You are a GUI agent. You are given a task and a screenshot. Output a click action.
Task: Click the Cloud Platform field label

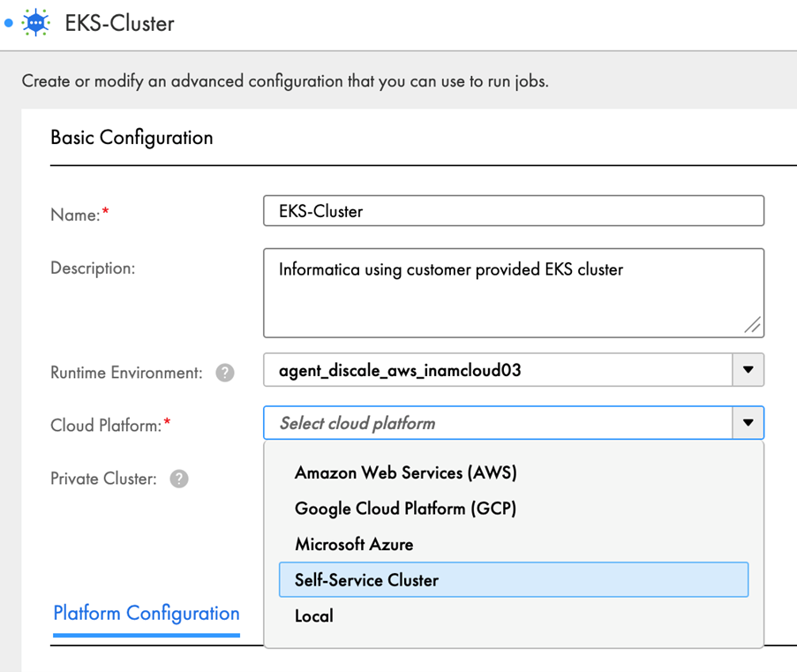click(x=106, y=426)
